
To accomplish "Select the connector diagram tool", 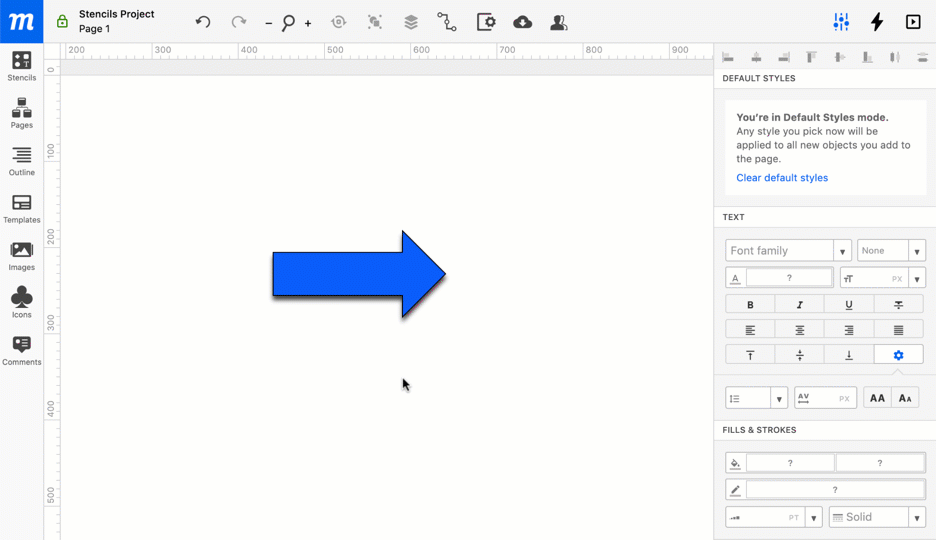I will click(447, 22).
